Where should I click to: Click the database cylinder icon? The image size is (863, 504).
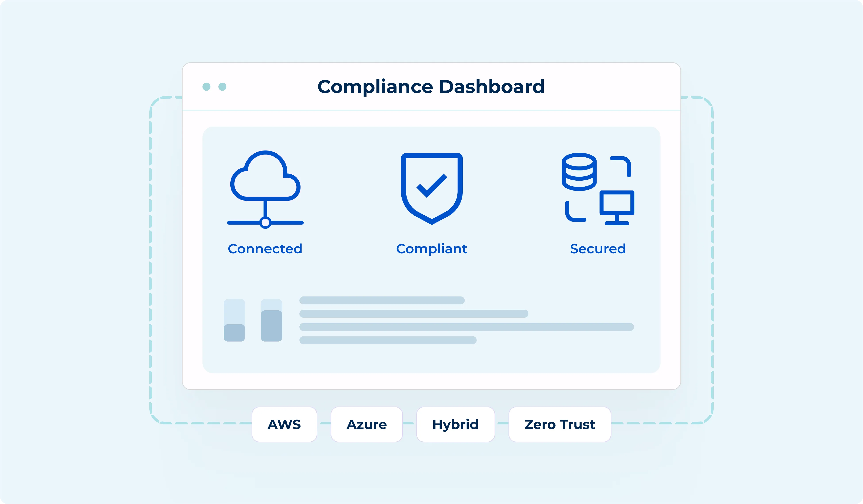[579, 172]
